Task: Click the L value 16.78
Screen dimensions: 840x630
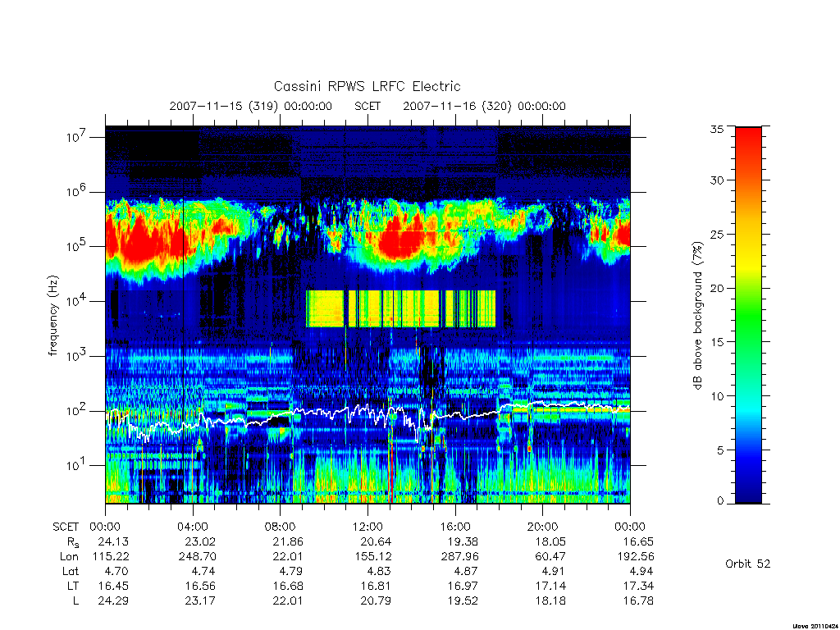Action: pos(638,601)
